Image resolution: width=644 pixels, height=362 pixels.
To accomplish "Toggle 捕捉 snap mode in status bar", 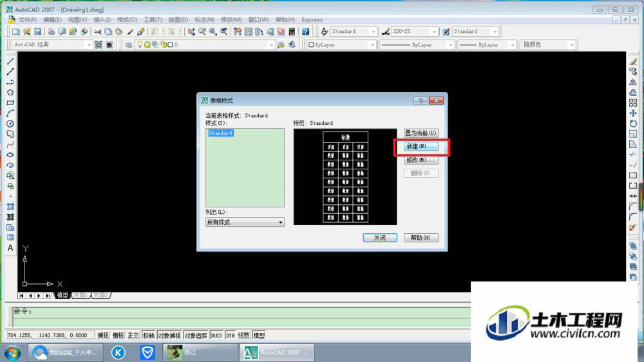I will pyautogui.click(x=103, y=336).
